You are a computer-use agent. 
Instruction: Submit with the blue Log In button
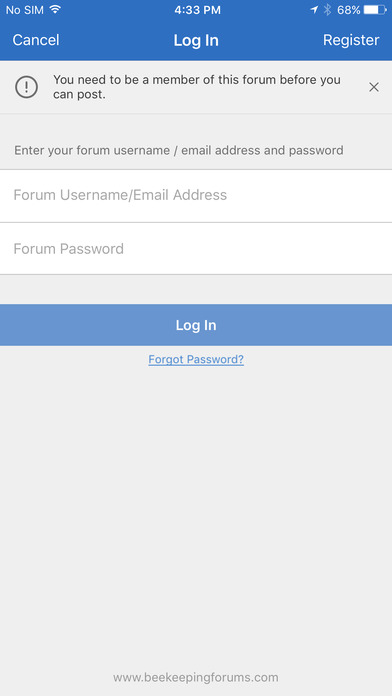[196, 325]
